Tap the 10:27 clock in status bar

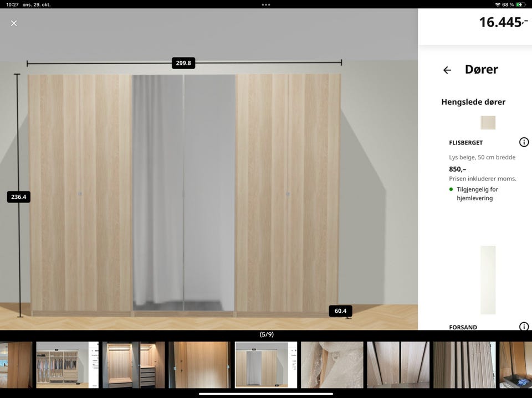[13, 5]
